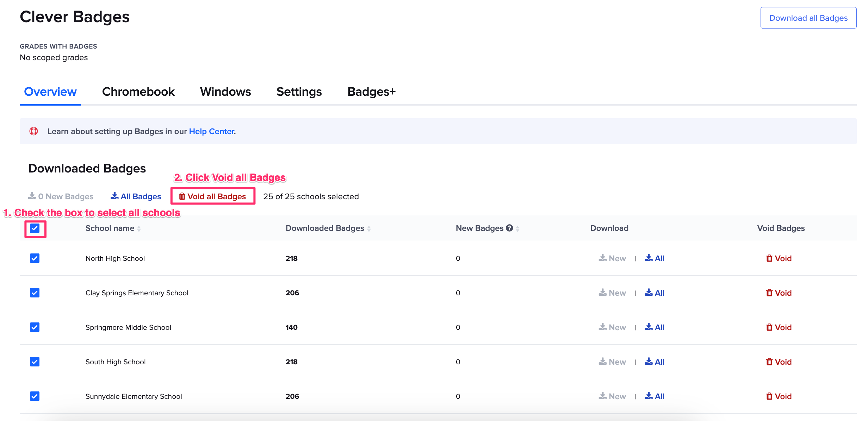This screenshot has width=868, height=421.
Task: Uncheck Sunnydale Elementary School checkbox
Action: tap(35, 396)
